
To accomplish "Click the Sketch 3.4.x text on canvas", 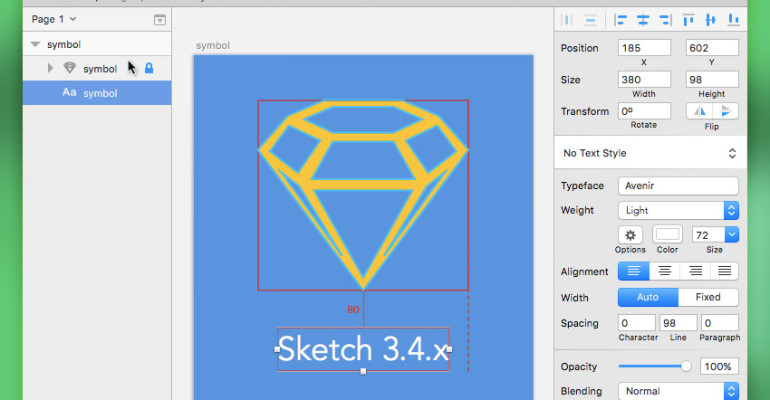I will point(363,349).
